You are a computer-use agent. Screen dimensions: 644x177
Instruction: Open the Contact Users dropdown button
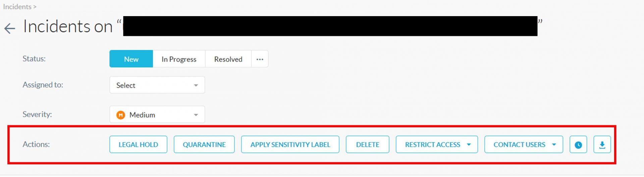click(519, 145)
